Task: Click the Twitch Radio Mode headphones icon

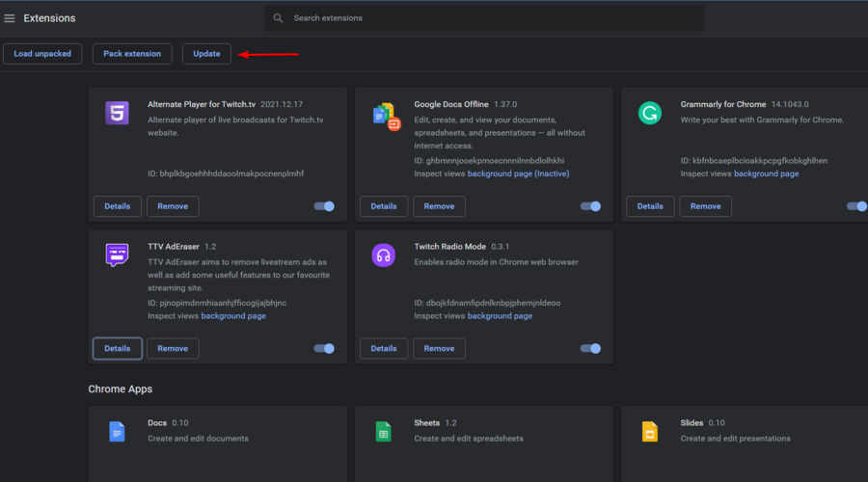Action: coord(383,255)
